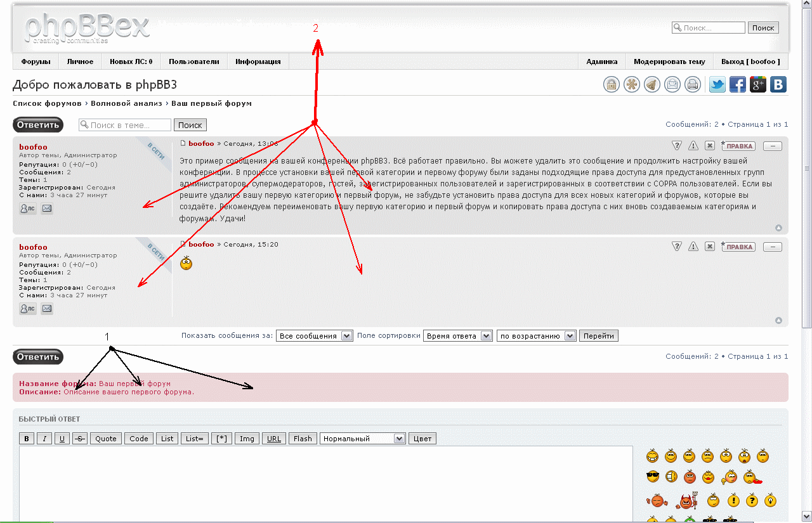Open the 'Нормальный' font size dropdown

click(362, 439)
